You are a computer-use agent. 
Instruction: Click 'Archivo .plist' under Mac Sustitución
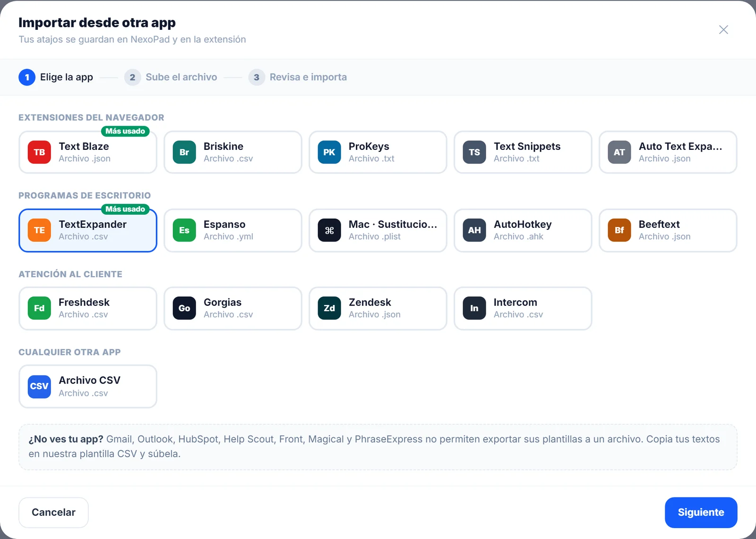(x=375, y=236)
